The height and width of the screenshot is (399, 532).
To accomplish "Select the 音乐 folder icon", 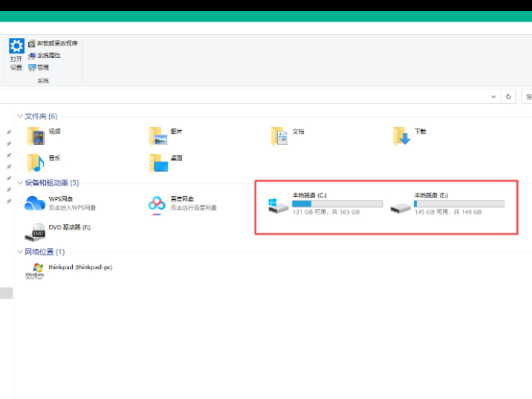I will pyautogui.click(x=36, y=163).
